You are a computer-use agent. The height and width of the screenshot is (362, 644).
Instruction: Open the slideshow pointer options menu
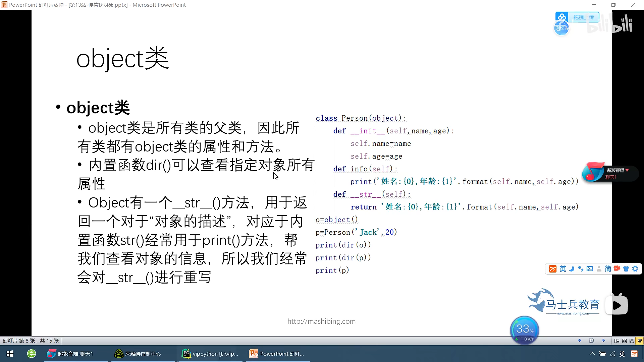pos(592,341)
